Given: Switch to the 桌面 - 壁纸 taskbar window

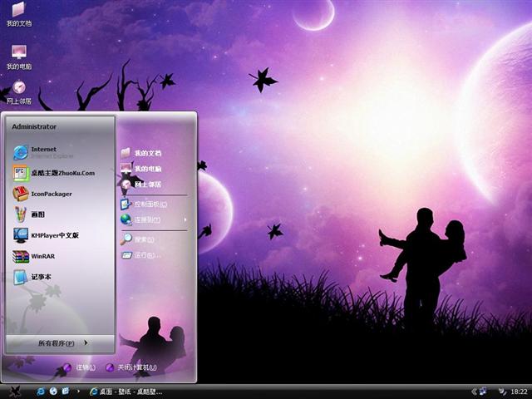Looking at the screenshot, I should pos(125,391).
